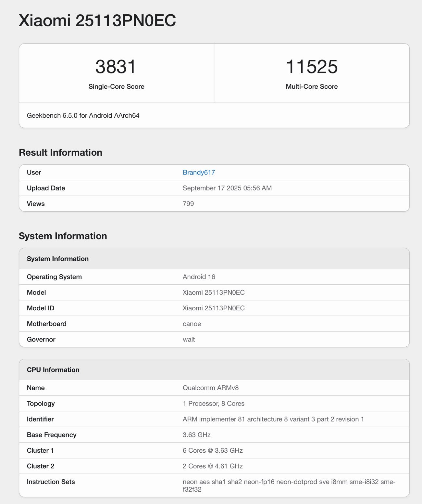Click the governor value walt
Screen dimensions: 422x504
click(x=189, y=339)
